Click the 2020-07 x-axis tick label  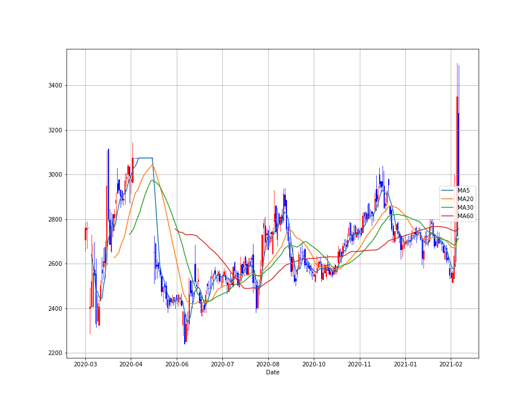[222, 365]
